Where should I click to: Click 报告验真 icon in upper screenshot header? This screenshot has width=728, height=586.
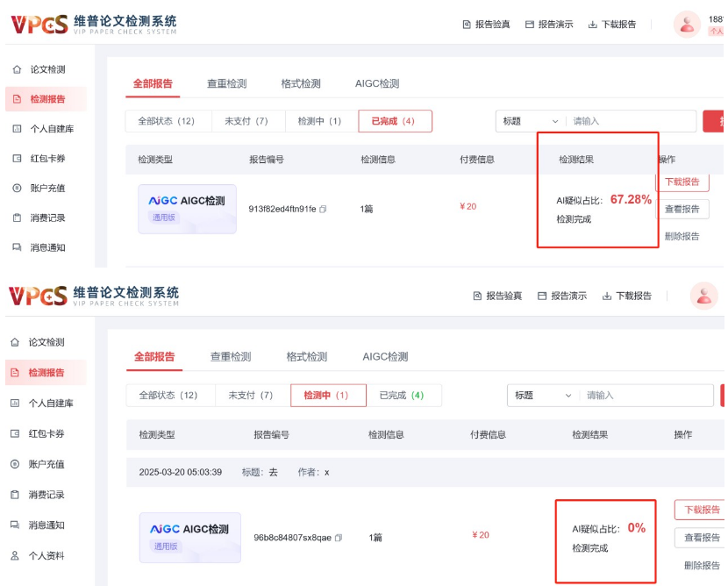click(x=467, y=25)
